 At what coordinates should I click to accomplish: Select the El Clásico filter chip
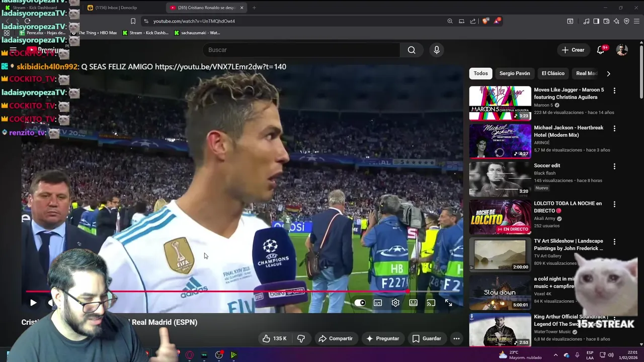click(x=553, y=73)
